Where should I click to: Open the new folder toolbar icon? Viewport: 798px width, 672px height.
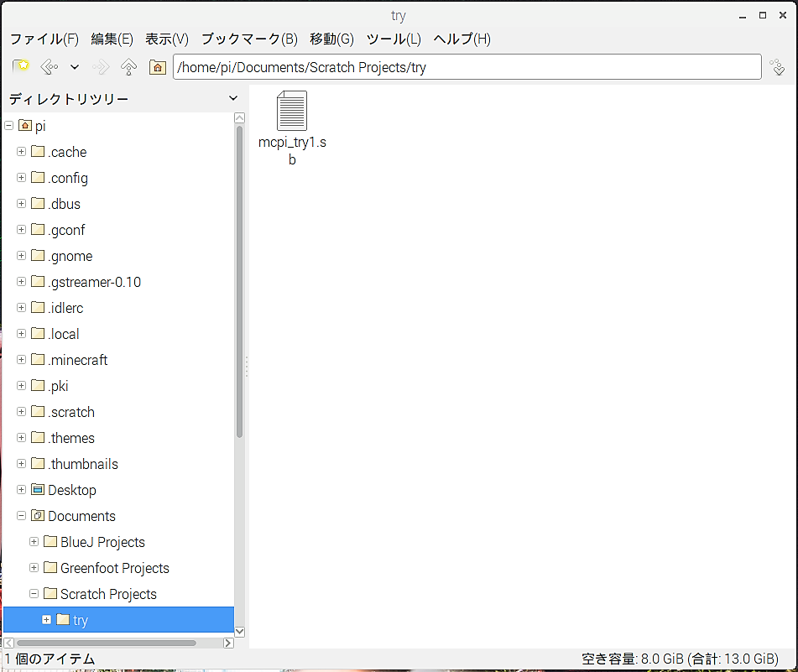[x=21, y=66]
